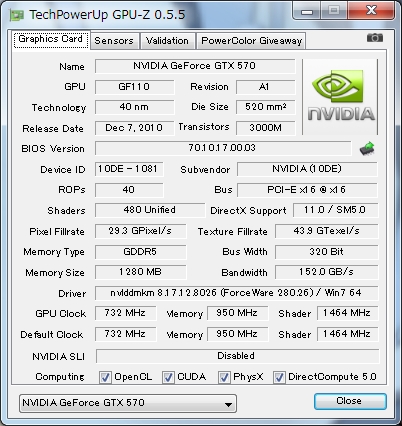Click the ROPs field showing 40
Screen dimensions: 402x426
tap(129, 190)
